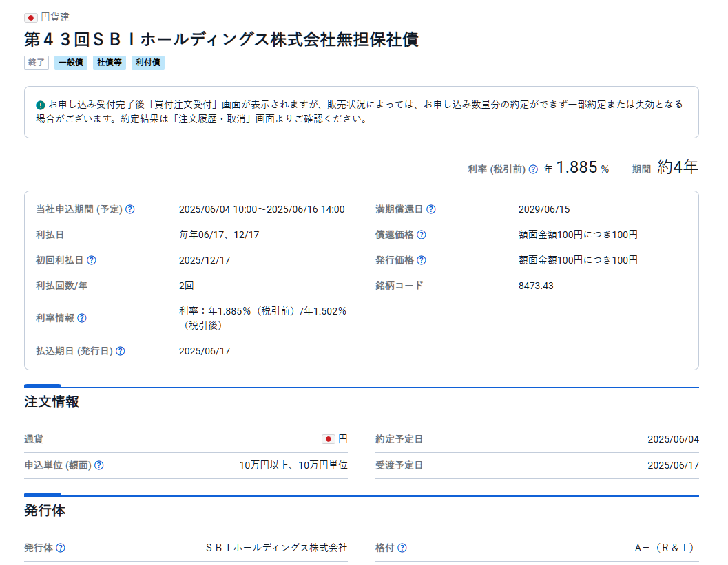Click the 発行体 section heading
Image resolution: width=728 pixels, height=565 pixels.
(x=45, y=510)
